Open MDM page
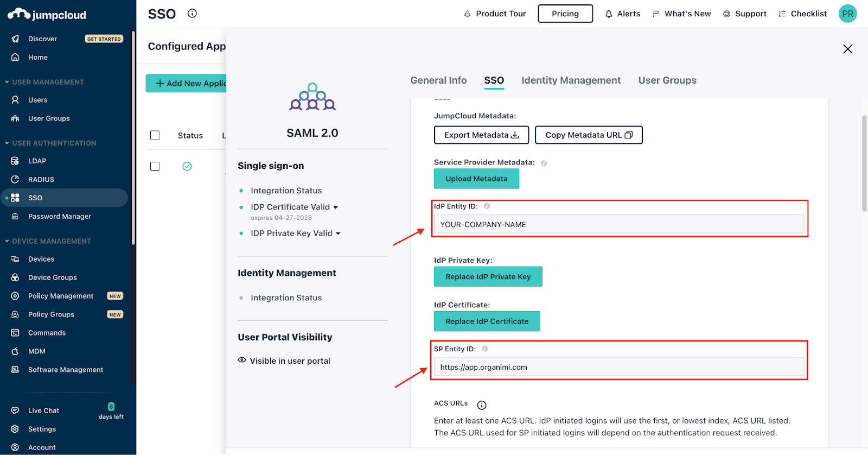Image resolution: width=868 pixels, height=455 pixels. pyautogui.click(x=36, y=351)
